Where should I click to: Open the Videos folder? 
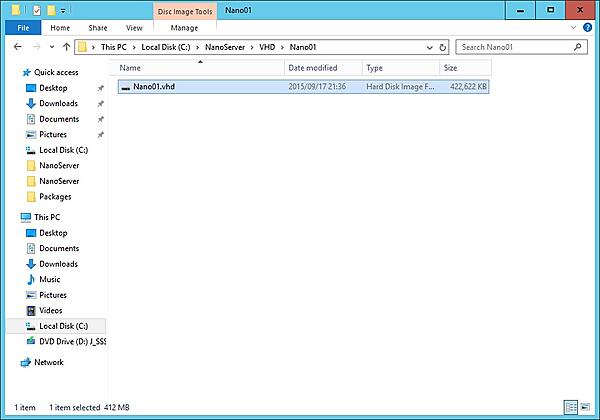pyautogui.click(x=51, y=310)
